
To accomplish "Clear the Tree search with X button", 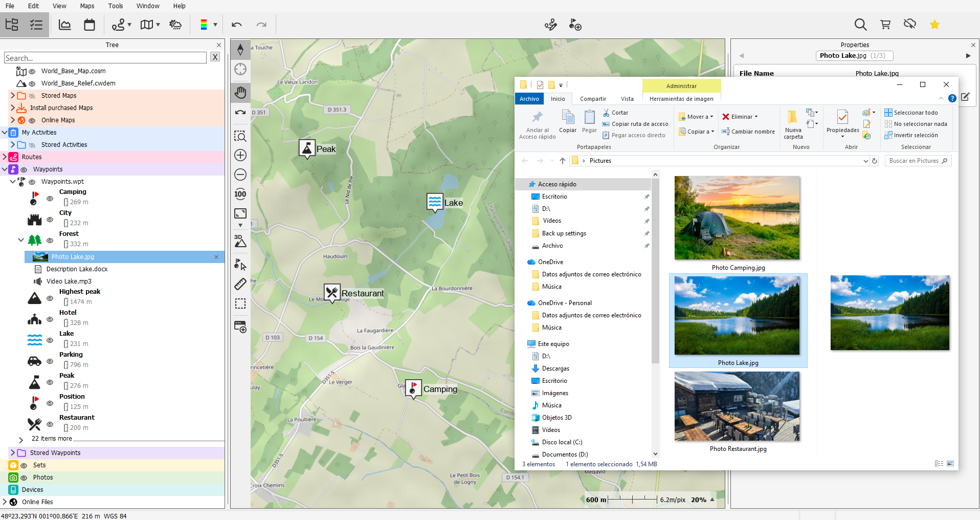I will [215, 57].
